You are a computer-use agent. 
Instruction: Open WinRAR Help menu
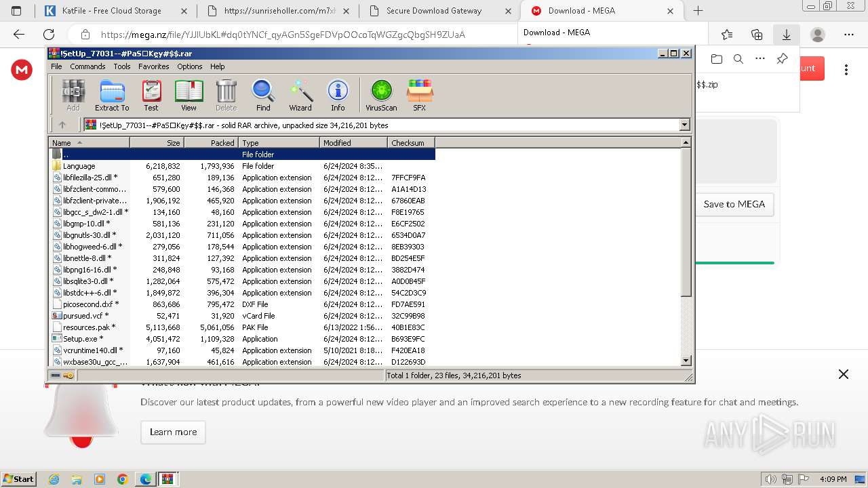pos(217,66)
